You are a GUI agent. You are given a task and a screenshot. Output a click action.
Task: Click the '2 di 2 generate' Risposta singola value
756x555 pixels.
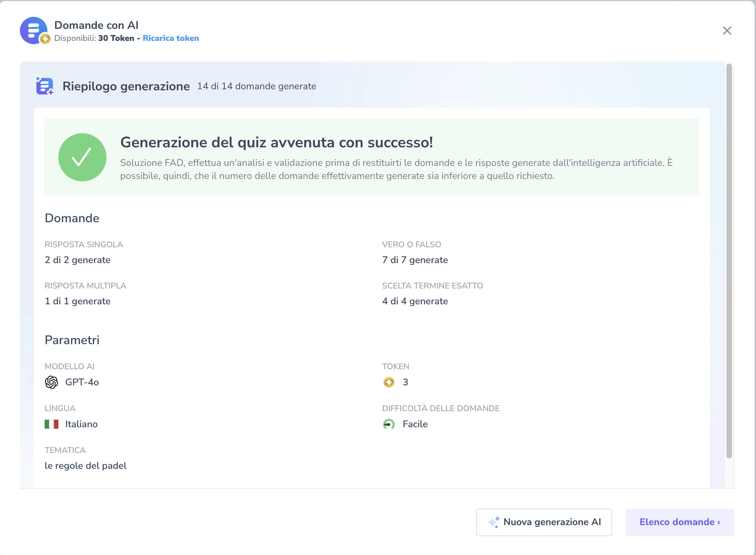[x=78, y=260]
